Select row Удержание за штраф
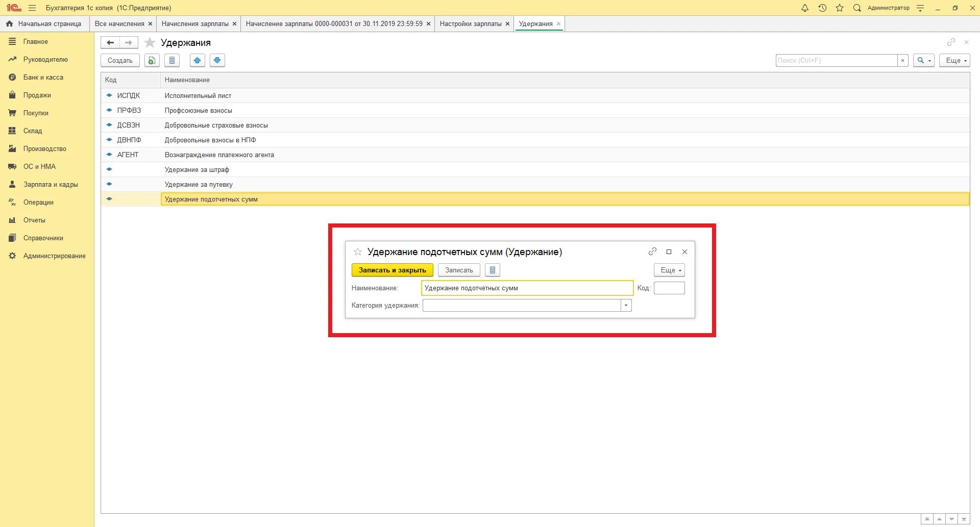Image resolution: width=980 pixels, height=527 pixels. 535,169
